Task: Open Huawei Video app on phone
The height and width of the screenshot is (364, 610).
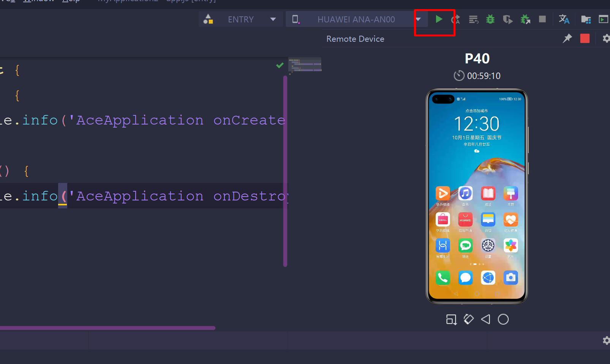Action: click(442, 194)
